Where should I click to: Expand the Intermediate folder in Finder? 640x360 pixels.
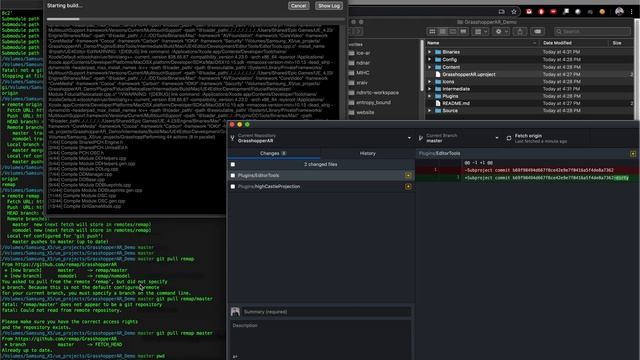[429, 89]
